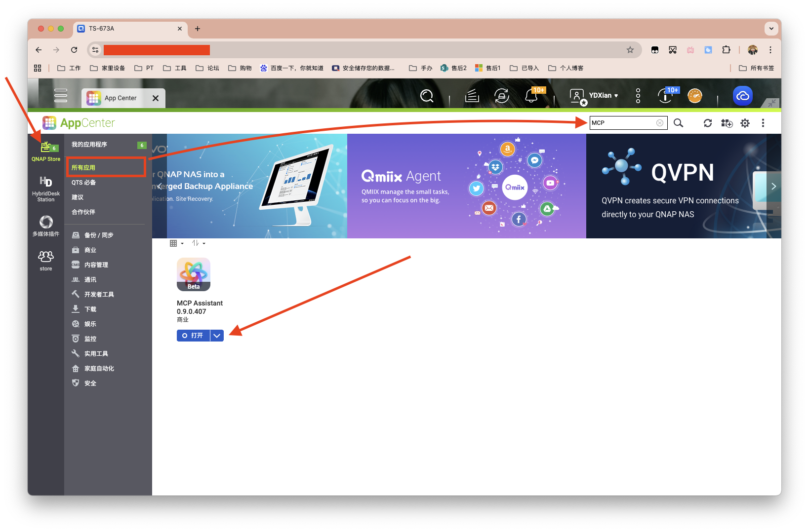
Task: Open the grid view mode dropdown
Action: tap(176, 243)
